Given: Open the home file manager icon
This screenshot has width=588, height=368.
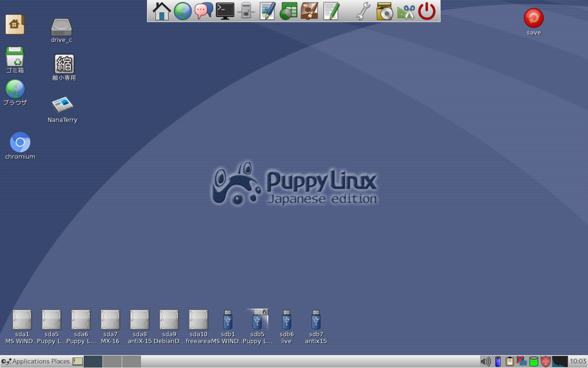Looking at the screenshot, I should [161, 10].
